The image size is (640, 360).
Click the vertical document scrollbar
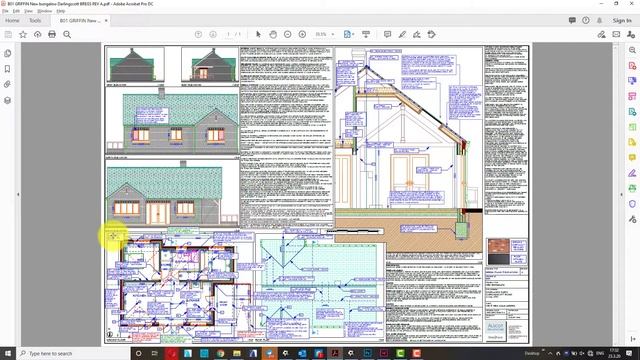click(616, 195)
